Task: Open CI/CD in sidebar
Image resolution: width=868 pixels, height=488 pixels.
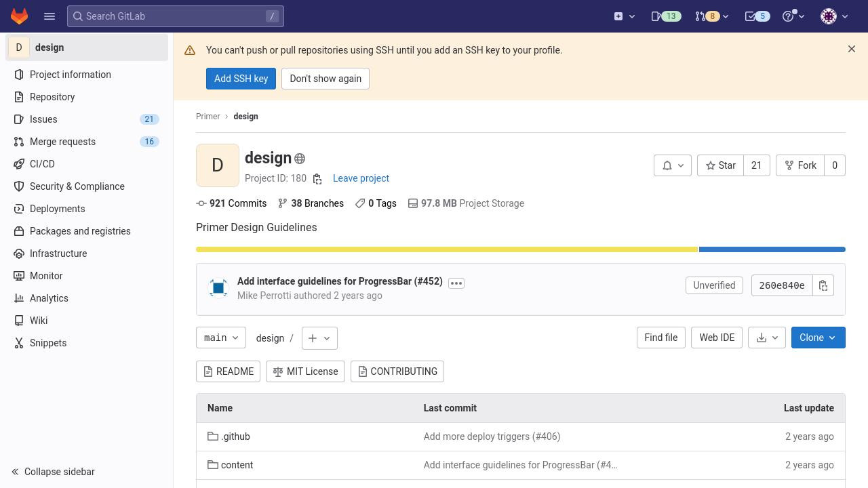Action: 87,164
